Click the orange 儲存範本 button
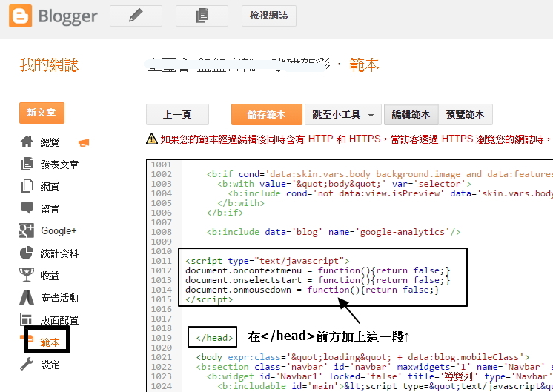The width and height of the screenshot is (553, 392). (267, 115)
